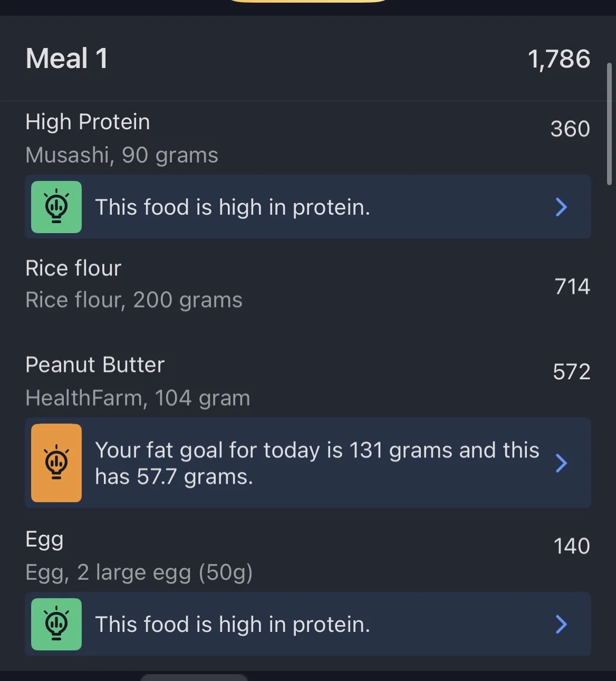
Task: Open the fat goal 131 grams message
Action: click(x=316, y=463)
